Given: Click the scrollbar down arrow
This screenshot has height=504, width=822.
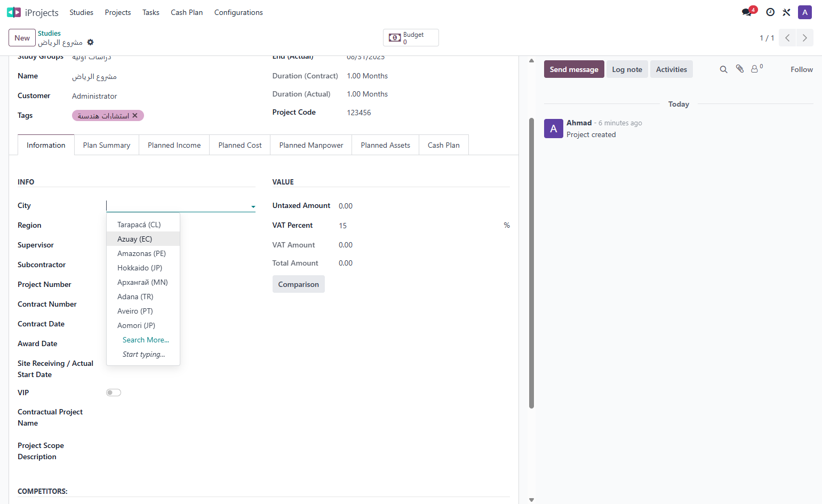Looking at the screenshot, I should (x=531, y=500).
